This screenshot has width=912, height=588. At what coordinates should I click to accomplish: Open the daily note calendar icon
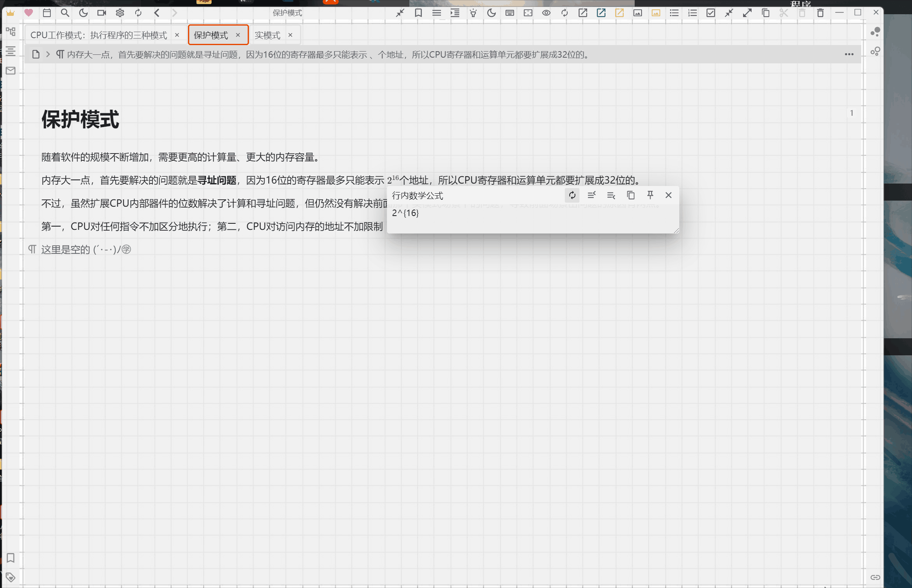click(x=47, y=13)
